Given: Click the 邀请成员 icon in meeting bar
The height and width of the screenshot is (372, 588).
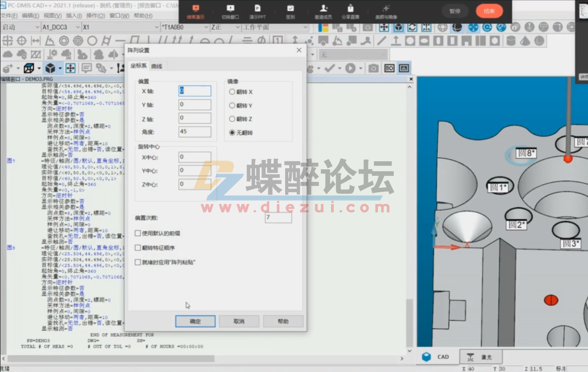Looking at the screenshot, I should point(324,11).
